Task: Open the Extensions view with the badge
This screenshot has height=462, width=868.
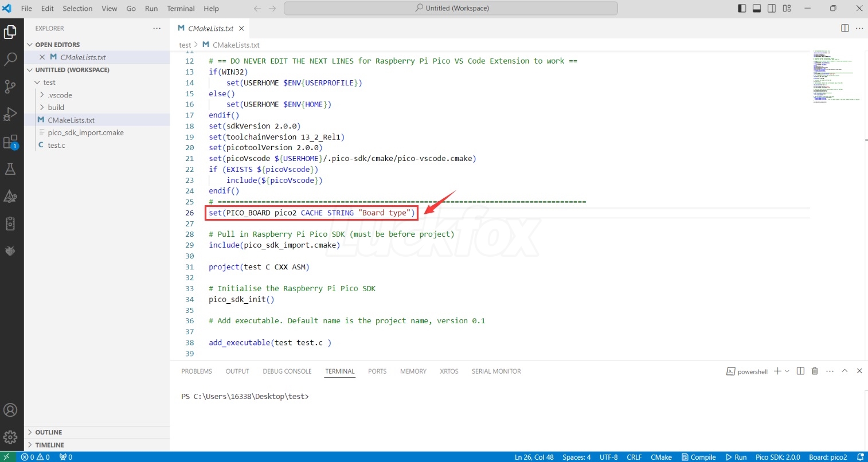Action: [11, 142]
